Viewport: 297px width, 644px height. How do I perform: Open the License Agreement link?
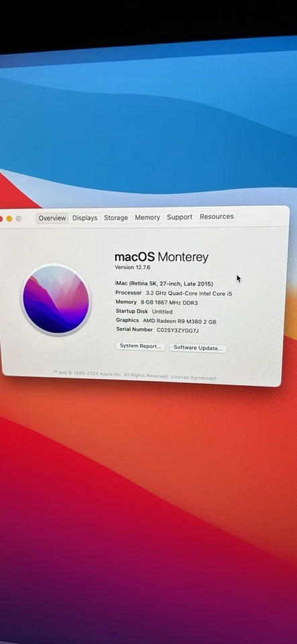(x=194, y=378)
